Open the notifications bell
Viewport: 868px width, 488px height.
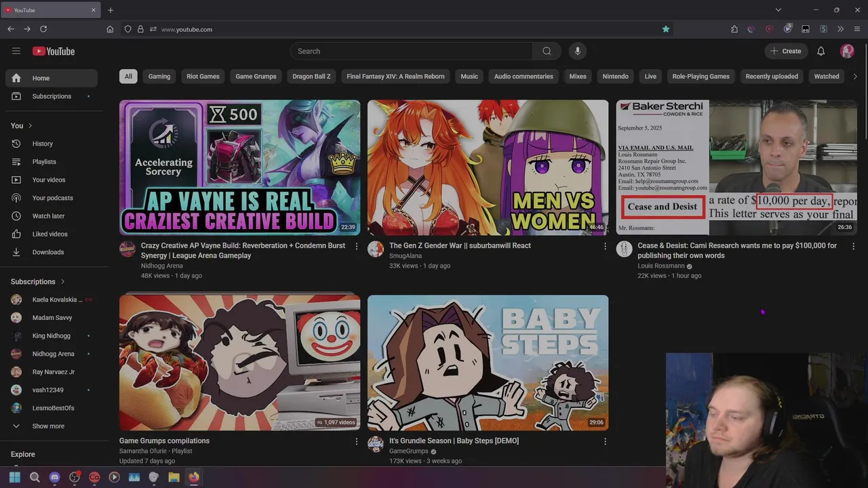pyautogui.click(x=821, y=51)
